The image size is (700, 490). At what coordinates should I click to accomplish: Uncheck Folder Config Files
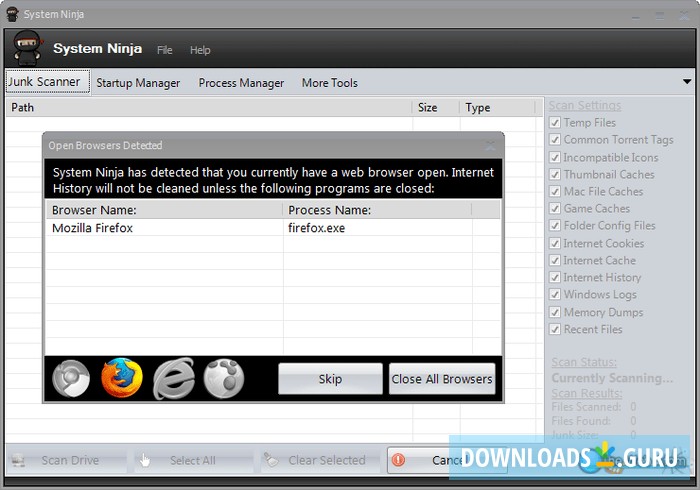(555, 225)
